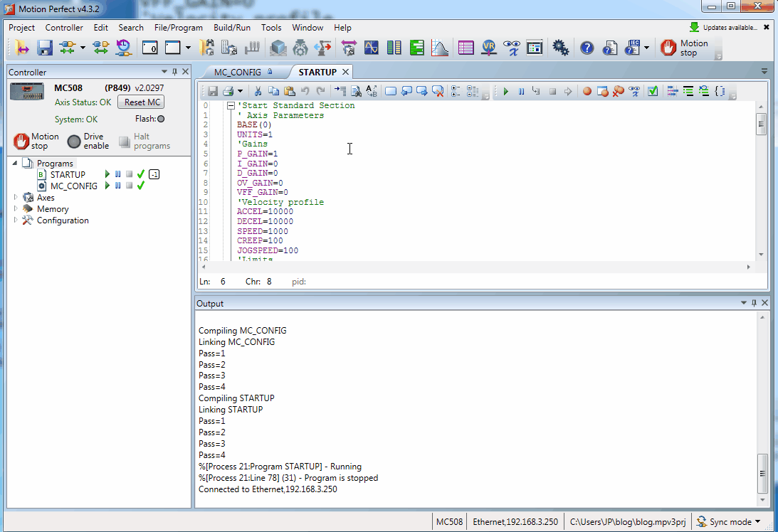Image resolution: width=778 pixels, height=532 pixels.
Task: Run STARTUP program from the tree
Action: coord(107,174)
